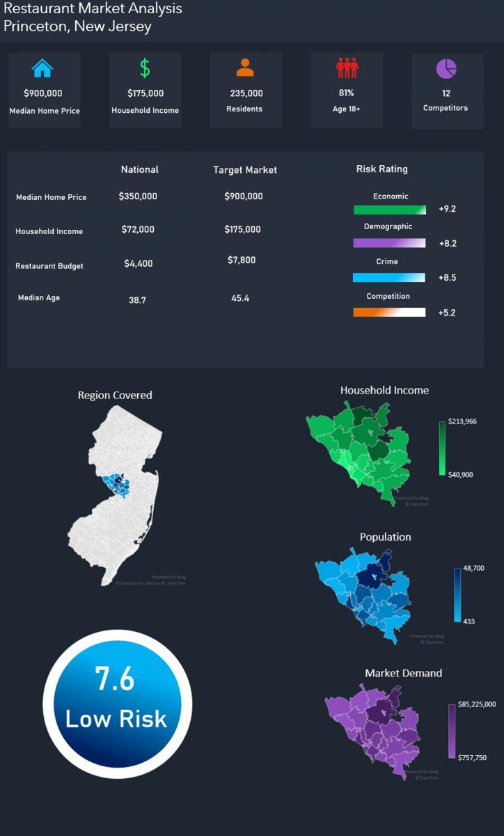504x836 pixels.
Task: Click the purple Demographic risk bar
Action: click(389, 243)
